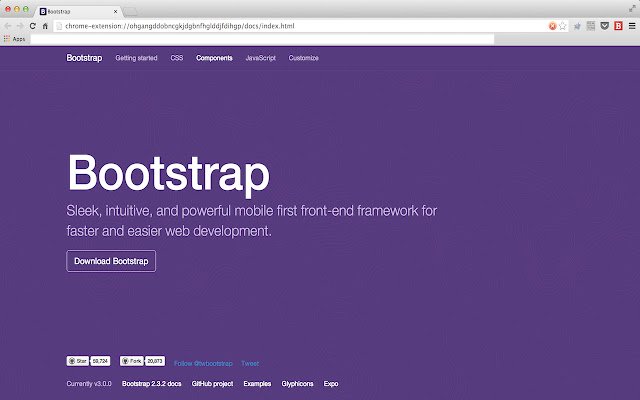Close the Bootstrap browser tab

pyautogui.click(x=115, y=11)
